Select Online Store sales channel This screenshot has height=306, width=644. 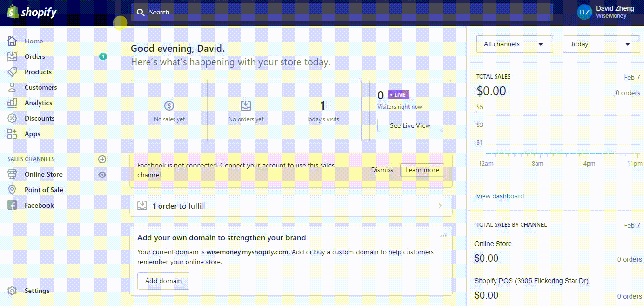43,174
